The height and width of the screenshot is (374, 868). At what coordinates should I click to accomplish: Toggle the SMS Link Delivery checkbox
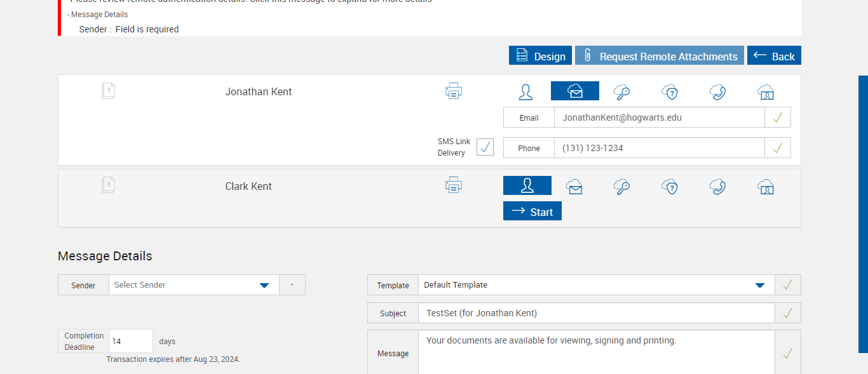tap(485, 147)
